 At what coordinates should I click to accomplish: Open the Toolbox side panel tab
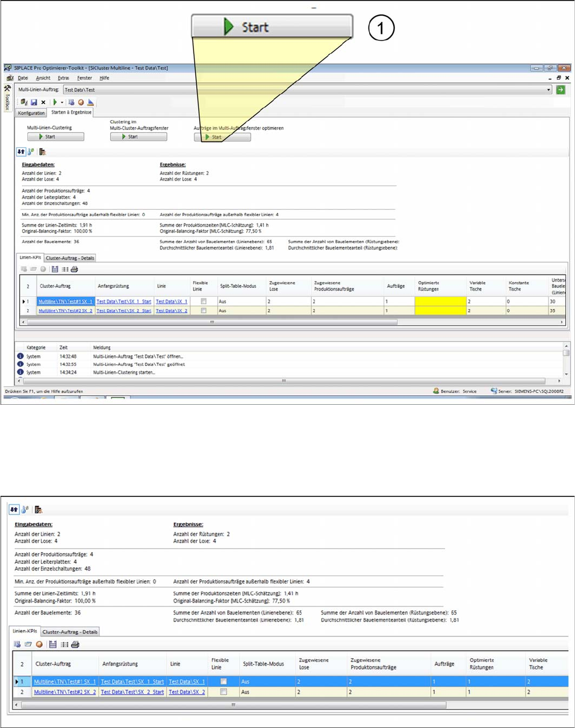point(7,98)
